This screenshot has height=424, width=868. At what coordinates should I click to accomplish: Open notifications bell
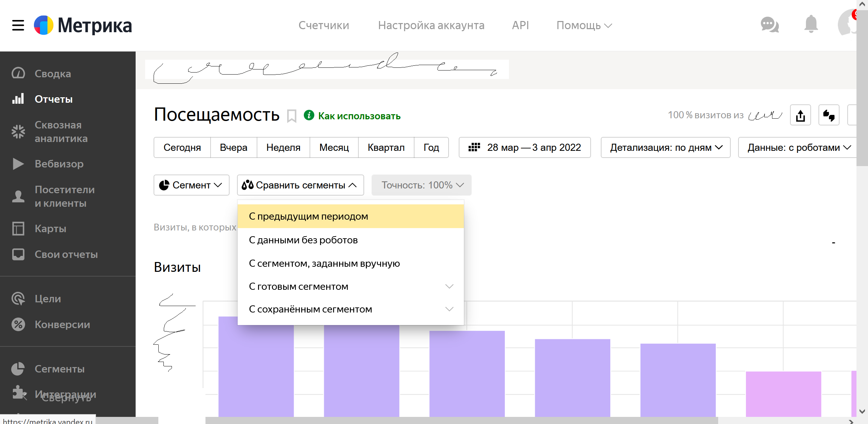[811, 24]
